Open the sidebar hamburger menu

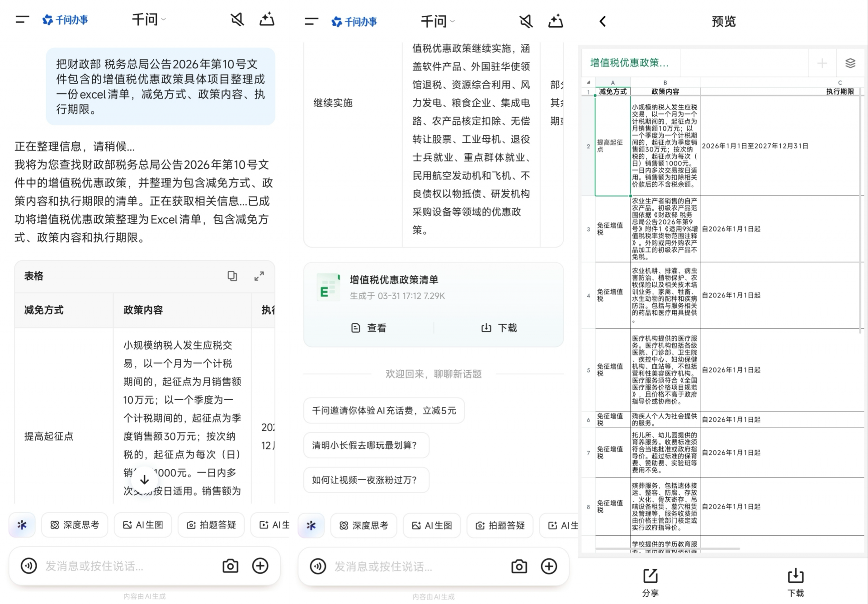[x=21, y=19]
